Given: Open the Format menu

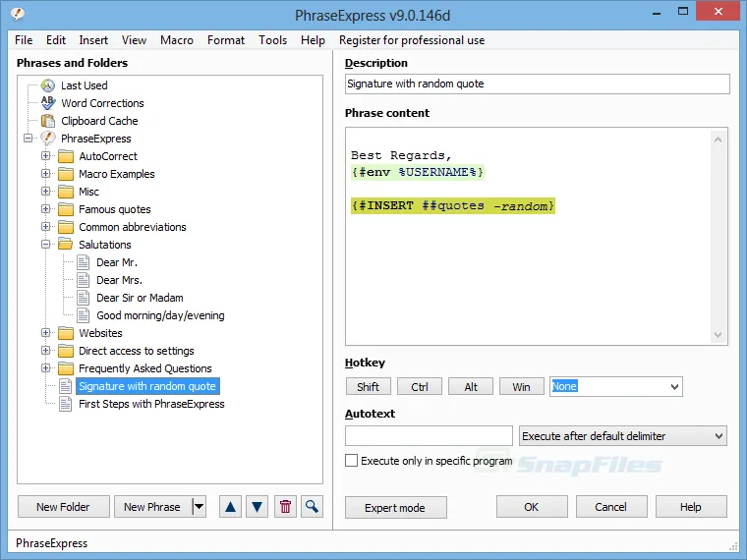Looking at the screenshot, I should 226,40.
